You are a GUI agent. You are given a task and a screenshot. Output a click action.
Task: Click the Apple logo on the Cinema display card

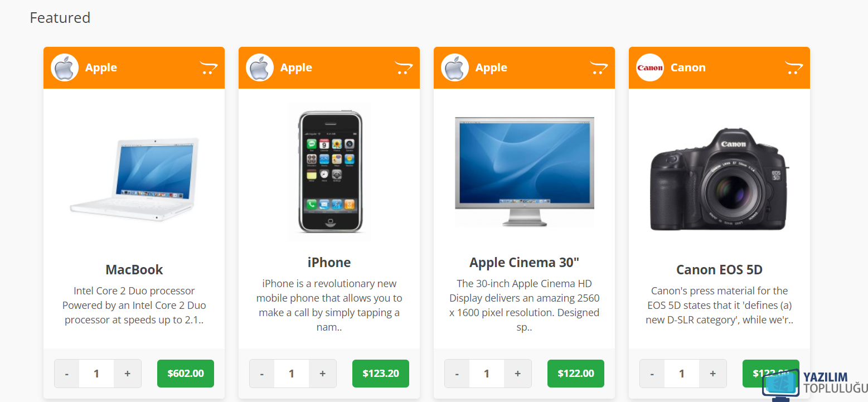[x=455, y=67]
